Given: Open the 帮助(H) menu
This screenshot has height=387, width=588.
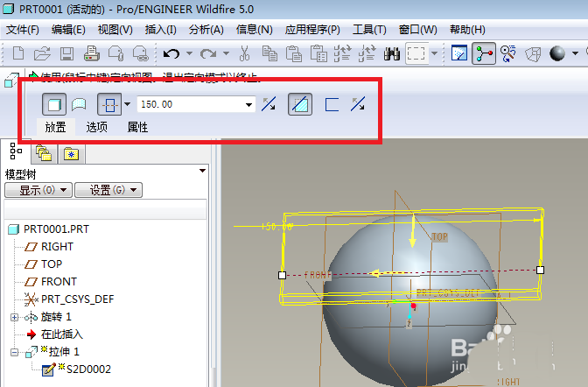Looking at the screenshot, I should tap(467, 29).
